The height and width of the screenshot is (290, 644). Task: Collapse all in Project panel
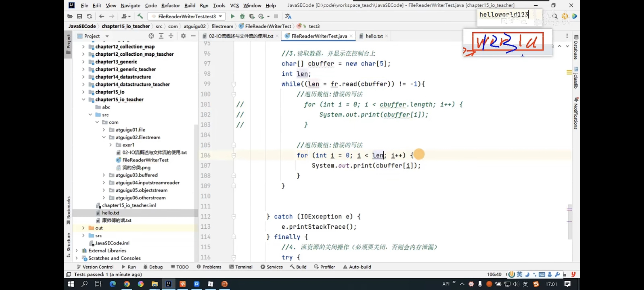pyautogui.click(x=171, y=36)
